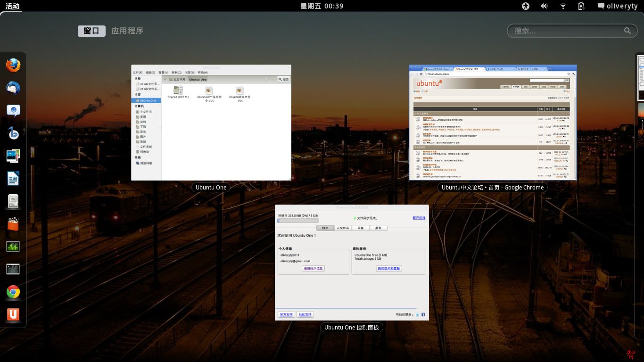Select the Google Chrome window thumbnail
Image resolution: width=644 pixels, height=362 pixels.
493,123
